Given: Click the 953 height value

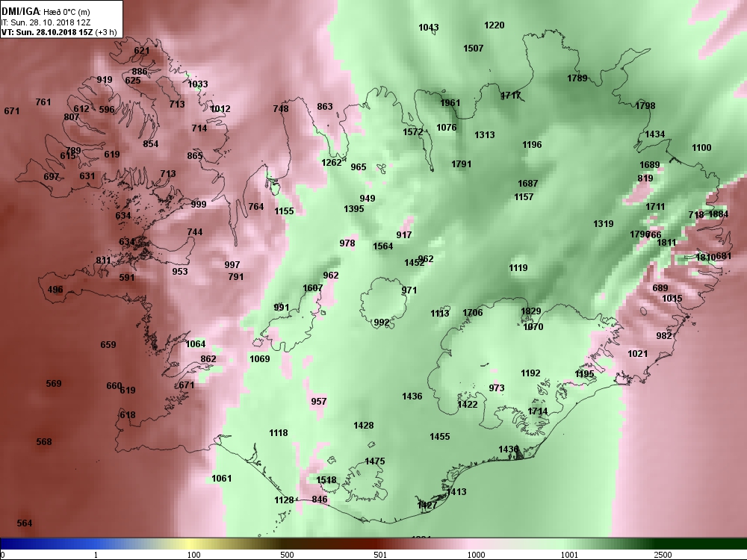Looking at the screenshot, I should pyautogui.click(x=179, y=272).
